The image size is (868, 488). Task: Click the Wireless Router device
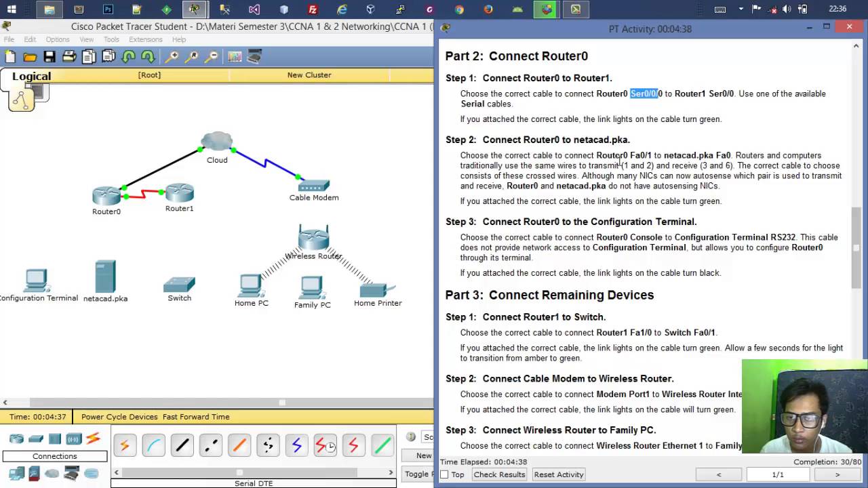pos(313,237)
